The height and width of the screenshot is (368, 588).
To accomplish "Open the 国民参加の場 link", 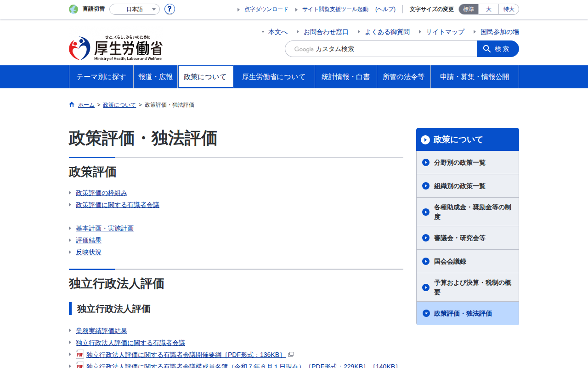I will (x=500, y=32).
